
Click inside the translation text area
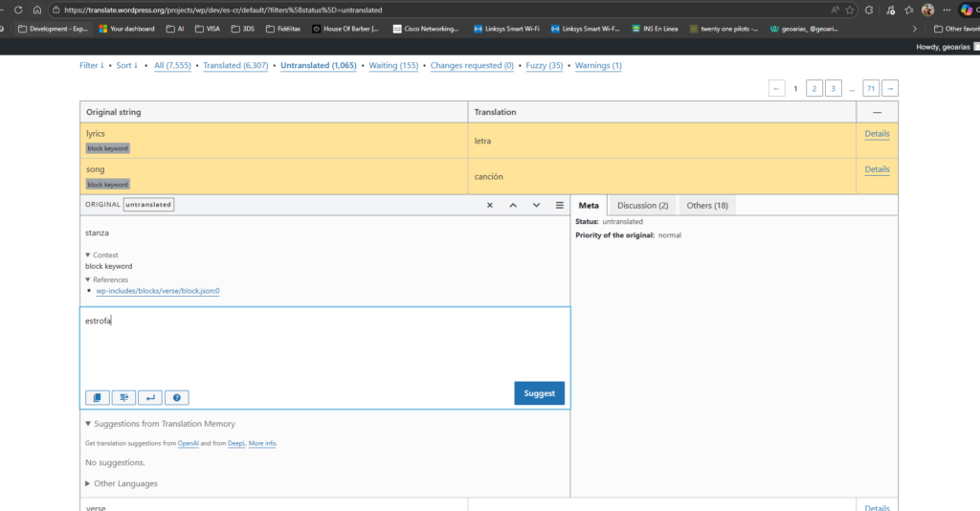pyautogui.click(x=325, y=349)
